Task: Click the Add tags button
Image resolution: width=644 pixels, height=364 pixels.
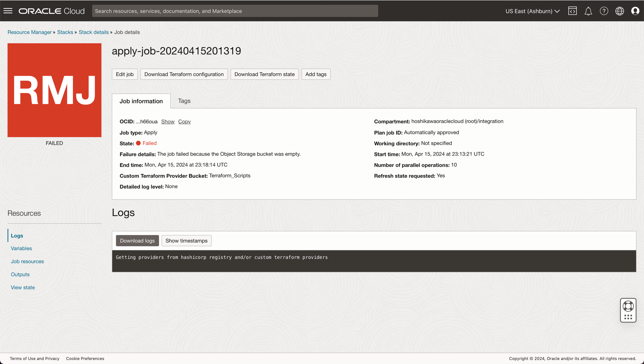Action: [x=316, y=74]
